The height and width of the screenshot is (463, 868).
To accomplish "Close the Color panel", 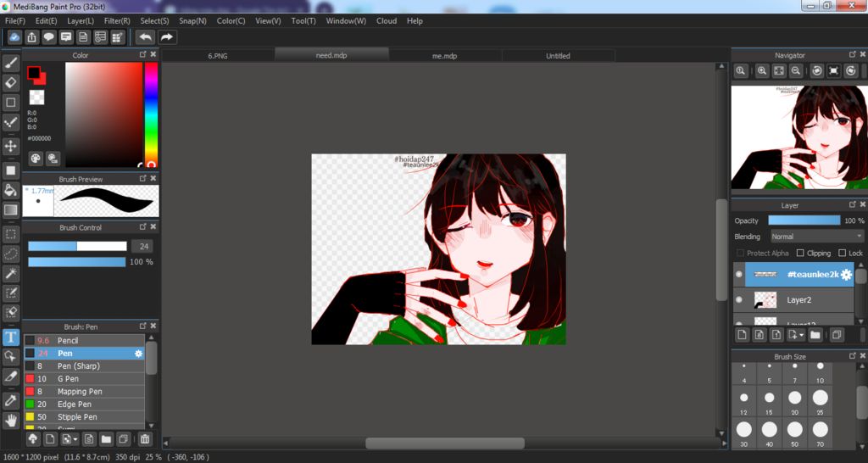I will click(x=153, y=55).
